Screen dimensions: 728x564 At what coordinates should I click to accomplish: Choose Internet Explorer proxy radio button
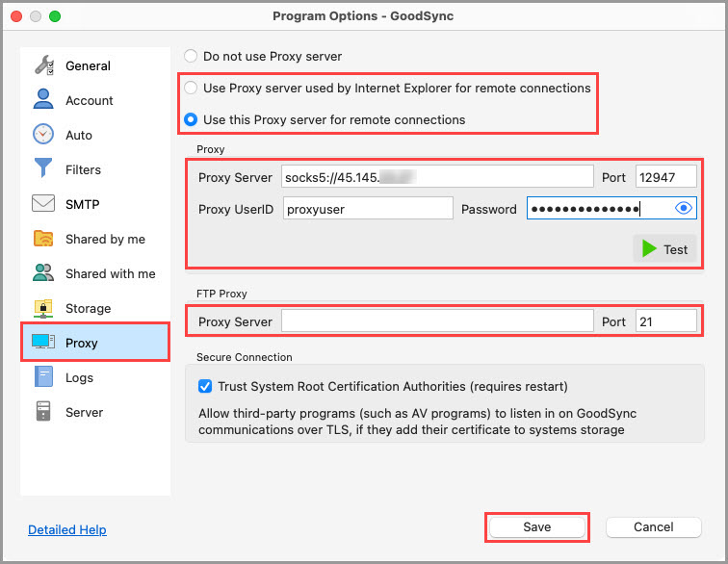point(192,88)
